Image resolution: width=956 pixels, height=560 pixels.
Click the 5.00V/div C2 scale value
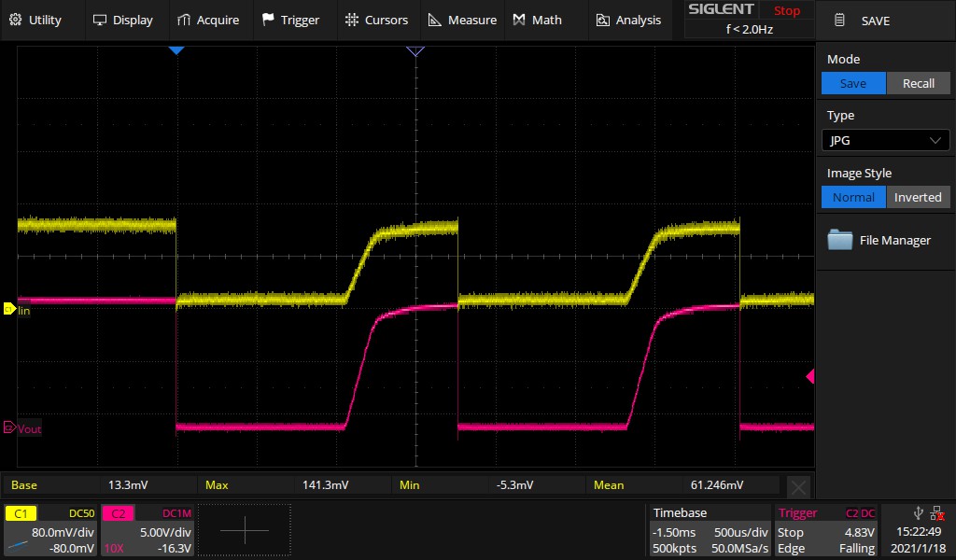[x=165, y=532]
